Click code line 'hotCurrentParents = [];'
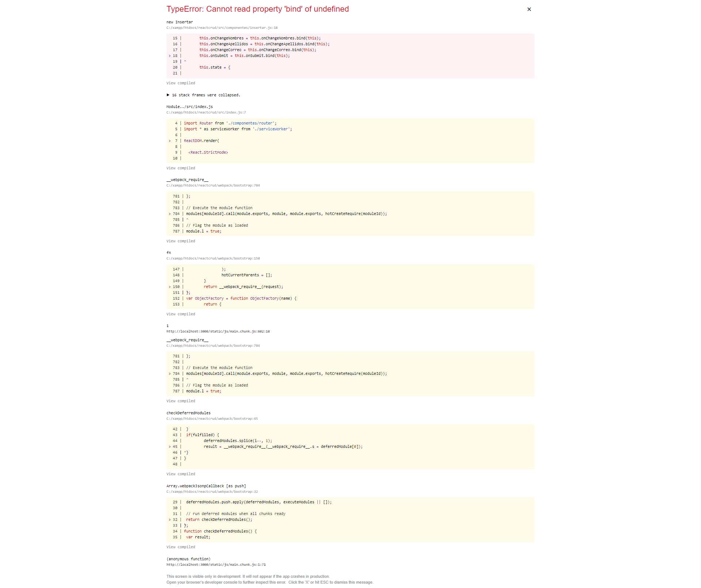The height and width of the screenshot is (588, 701). point(246,275)
